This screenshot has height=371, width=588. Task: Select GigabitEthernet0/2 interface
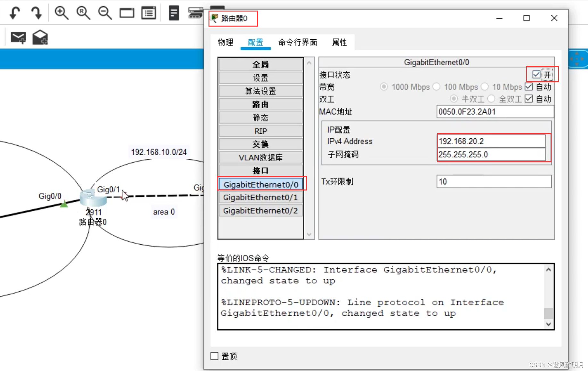click(261, 211)
